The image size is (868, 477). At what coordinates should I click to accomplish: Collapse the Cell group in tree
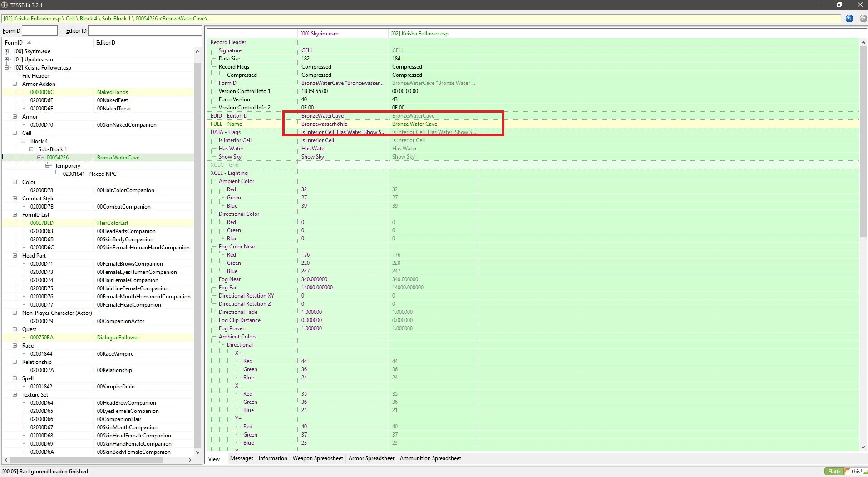(x=15, y=133)
